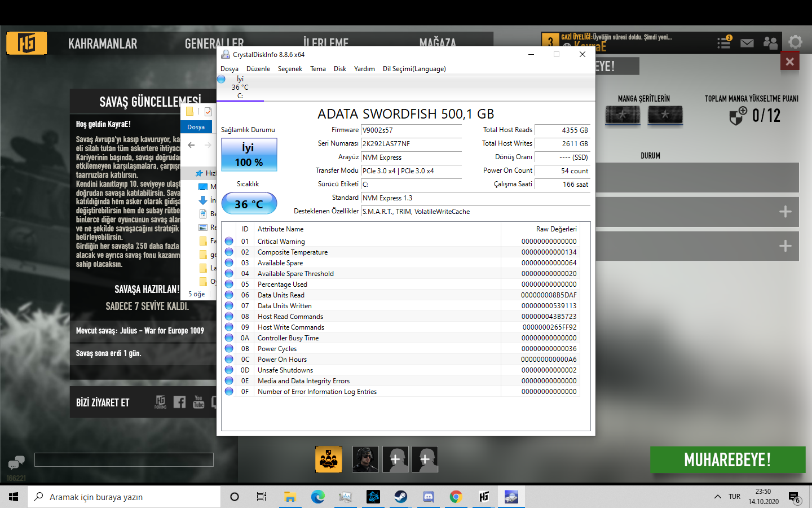Click the Çalışma Saati value 166 saat
Screen dimensions: 812x508
click(x=562, y=184)
